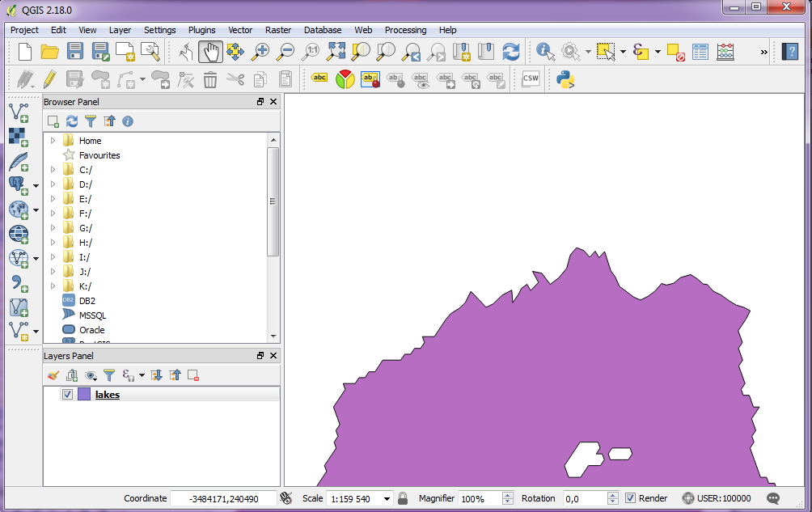Open project with the yellow folder icon
Screen dimensions: 812x512
(x=49, y=52)
